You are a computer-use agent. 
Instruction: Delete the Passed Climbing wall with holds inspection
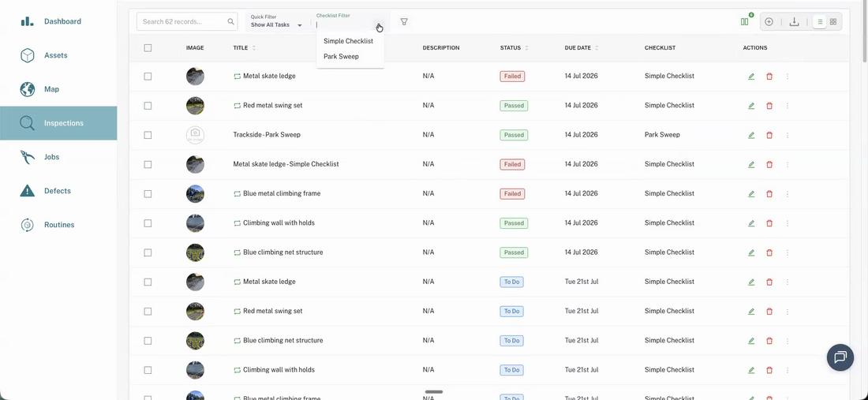tap(769, 223)
